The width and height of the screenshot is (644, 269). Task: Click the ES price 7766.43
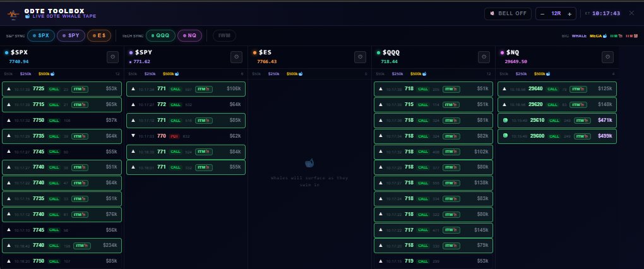(267, 62)
